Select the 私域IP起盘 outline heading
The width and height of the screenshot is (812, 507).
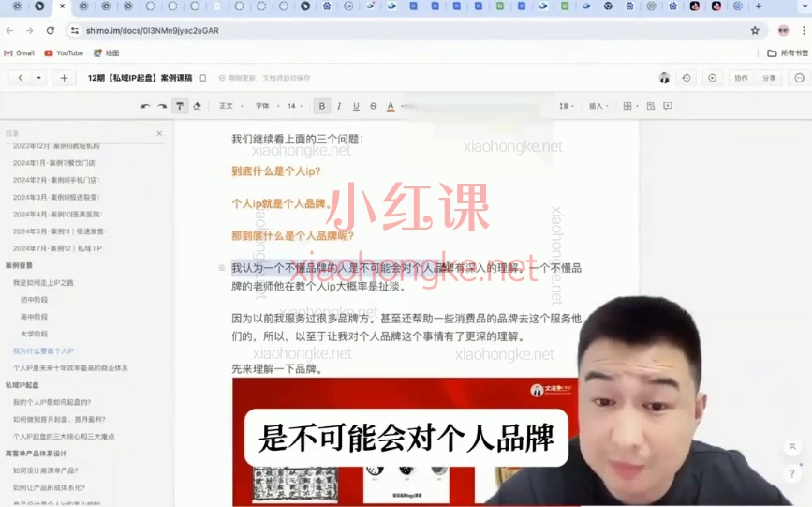(22, 385)
